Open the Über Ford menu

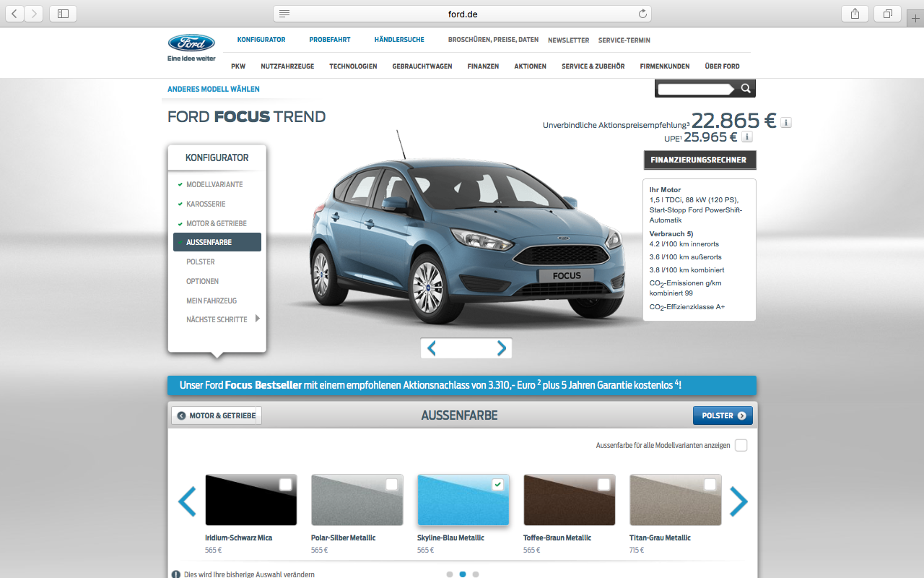pyautogui.click(x=722, y=66)
